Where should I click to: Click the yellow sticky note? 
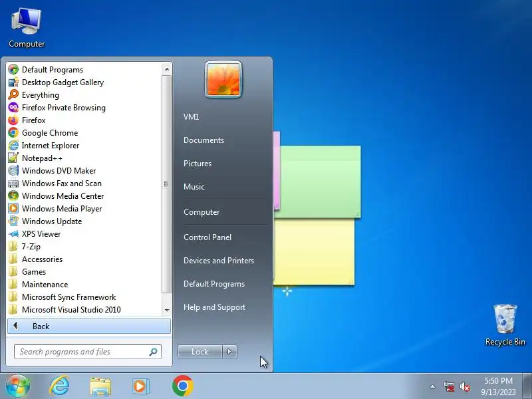(314, 252)
